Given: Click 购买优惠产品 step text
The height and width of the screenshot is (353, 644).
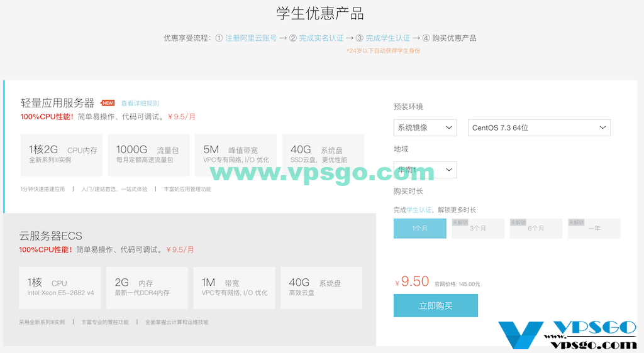Looking at the screenshot, I should 454,38.
